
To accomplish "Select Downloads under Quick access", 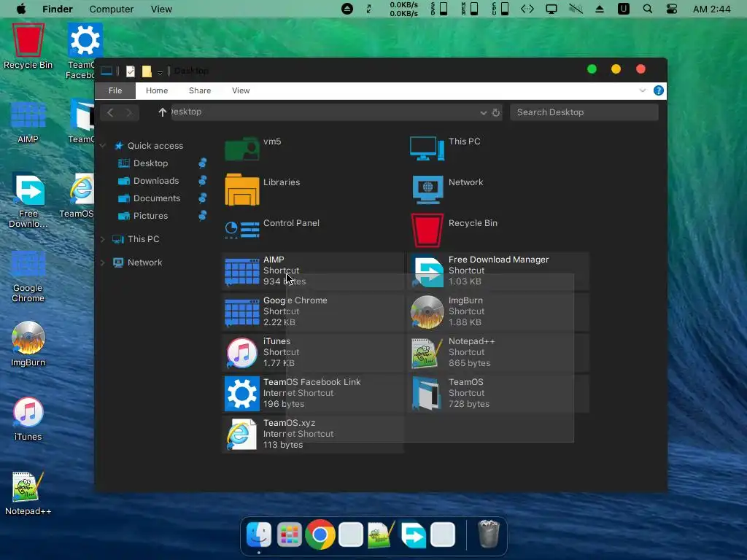I will [x=156, y=181].
